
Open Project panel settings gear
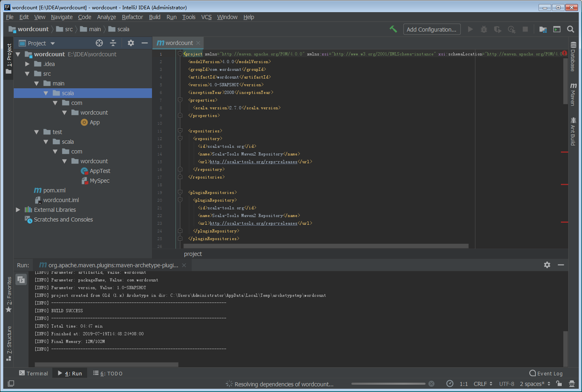[131, 43]
